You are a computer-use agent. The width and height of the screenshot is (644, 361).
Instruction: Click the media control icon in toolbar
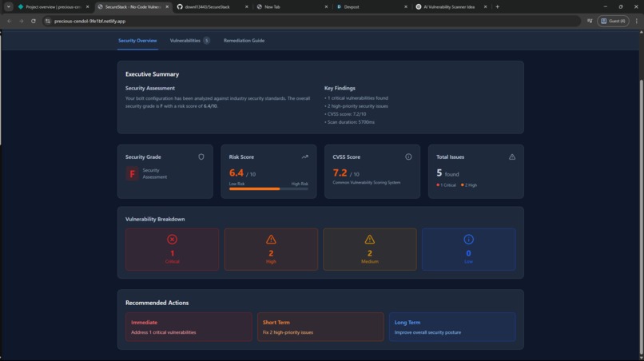[x=590, y=21]
